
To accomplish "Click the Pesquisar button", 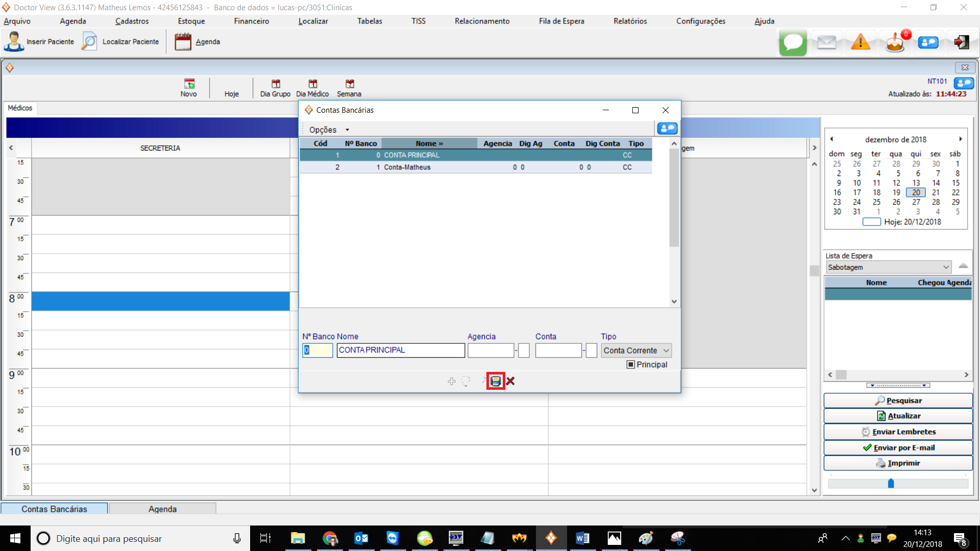I will 898,400.
